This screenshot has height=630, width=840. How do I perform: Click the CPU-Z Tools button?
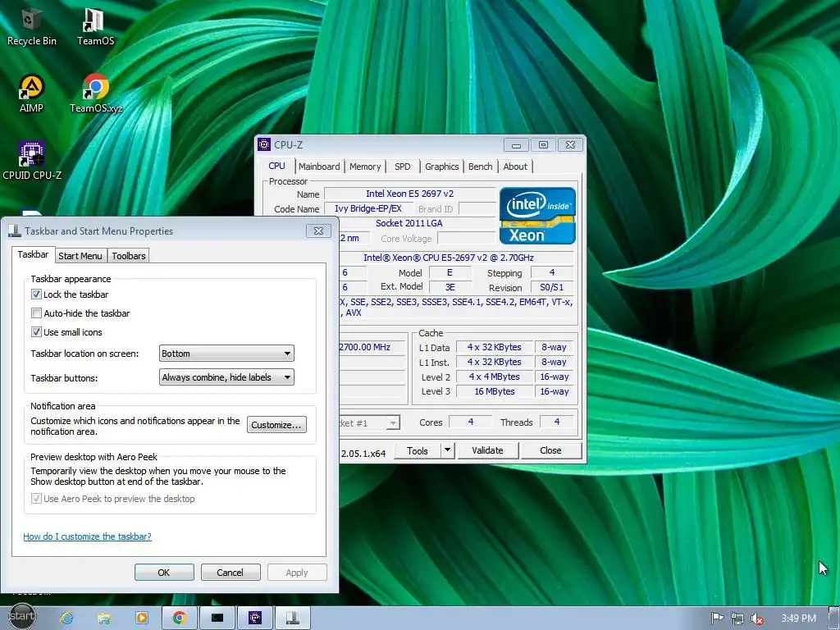click(x=418, y=450)
